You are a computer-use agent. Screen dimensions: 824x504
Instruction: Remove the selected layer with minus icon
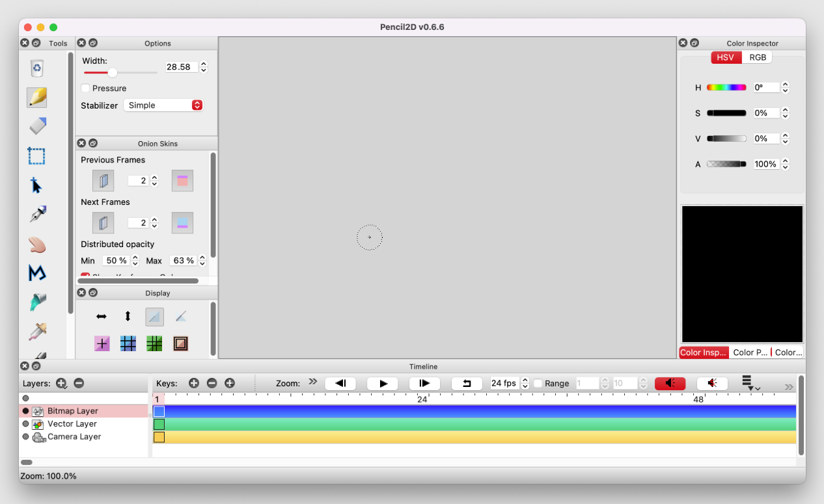pos(79,384)
